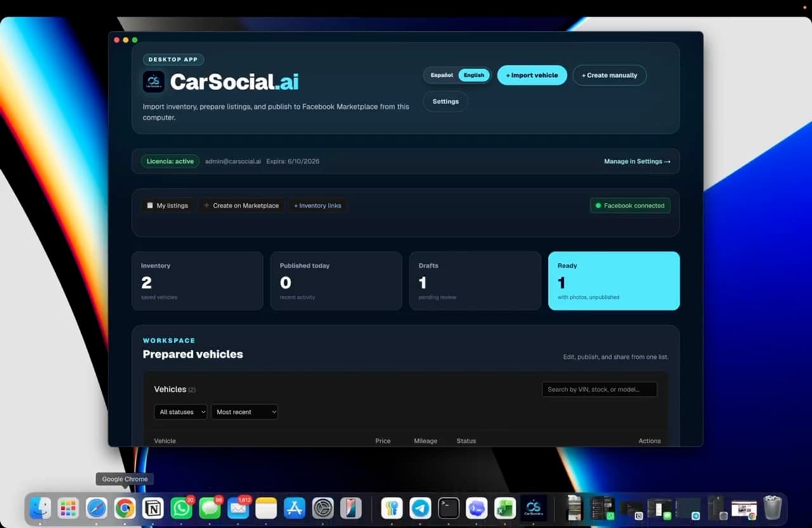Click the Licencia: active badge
This screenshot has width=812, height=528.
click(x=170, y=161)
